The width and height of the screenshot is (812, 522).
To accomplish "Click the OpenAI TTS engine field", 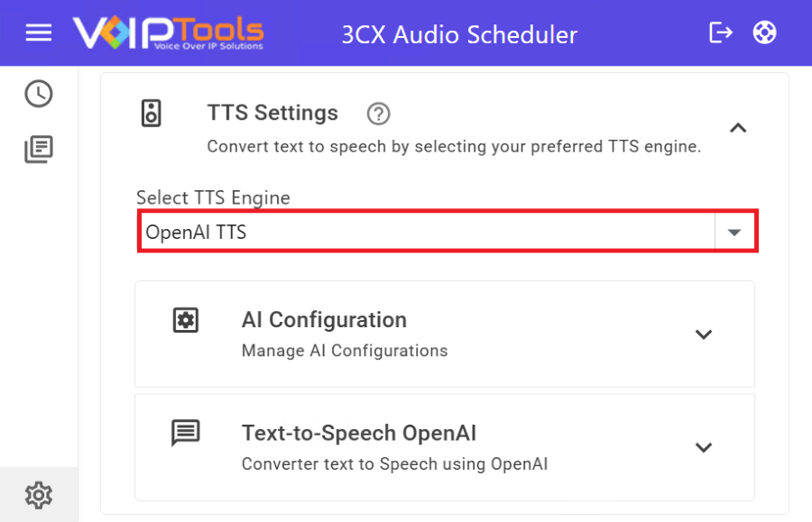I will click(424, 233).
